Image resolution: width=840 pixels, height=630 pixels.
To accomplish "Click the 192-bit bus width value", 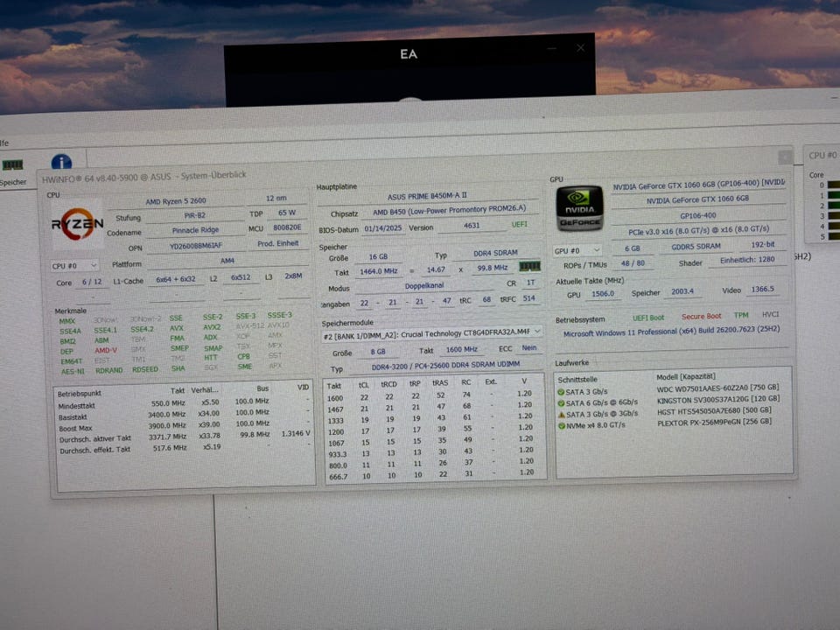I will 762,244.
